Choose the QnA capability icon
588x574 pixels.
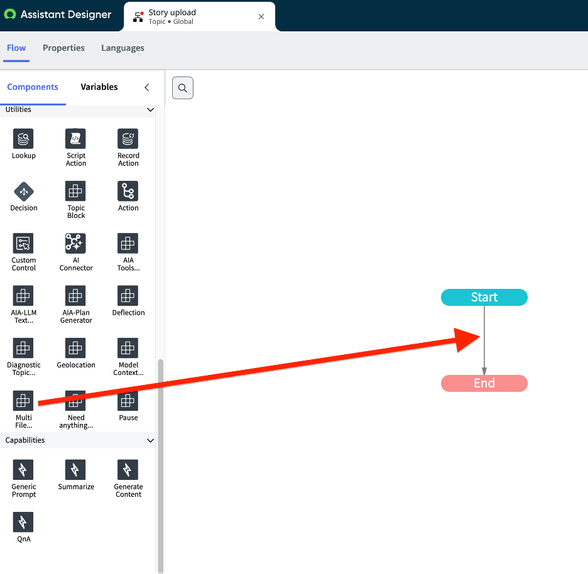pos(23,522)
